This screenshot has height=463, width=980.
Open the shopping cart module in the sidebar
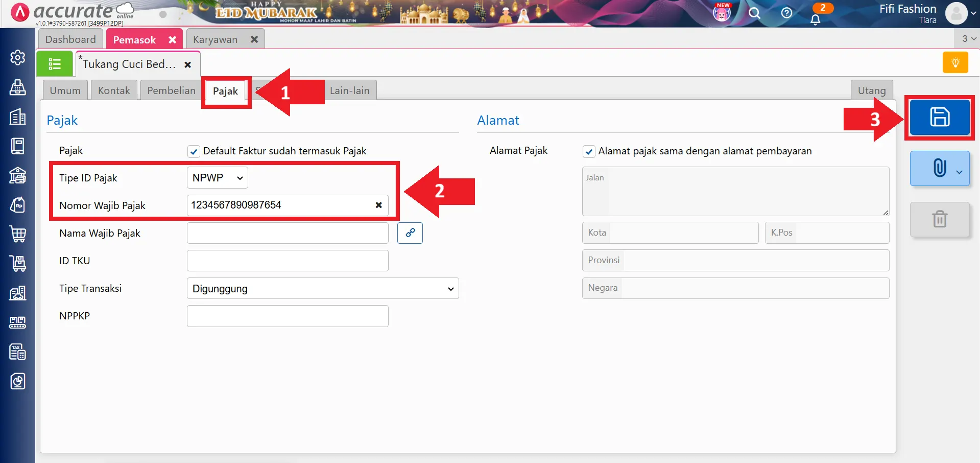(18, 234)
